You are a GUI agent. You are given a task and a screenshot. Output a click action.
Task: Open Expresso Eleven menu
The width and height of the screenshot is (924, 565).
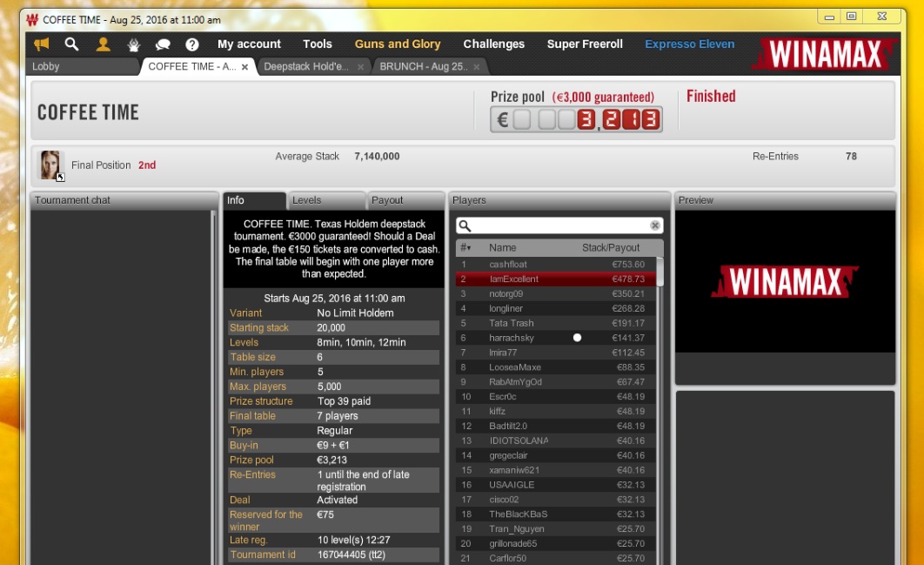pos(689,44)
